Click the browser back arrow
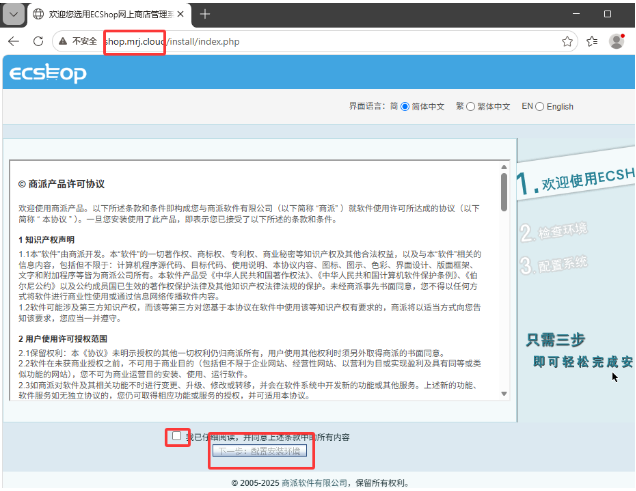This screenshot has width=636, height=491. [x=13, y=41]
